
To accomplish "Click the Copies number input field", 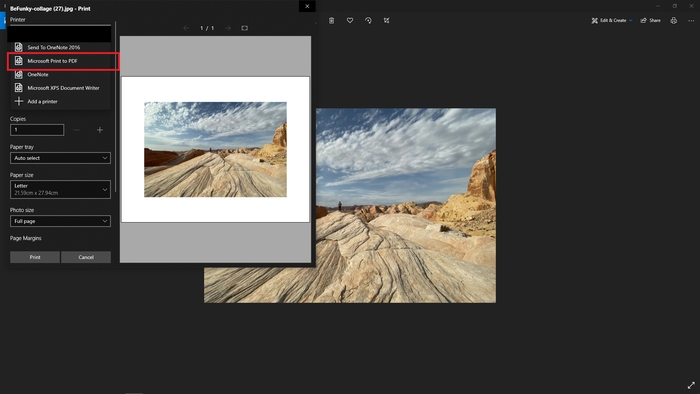I will pos(37,130).
